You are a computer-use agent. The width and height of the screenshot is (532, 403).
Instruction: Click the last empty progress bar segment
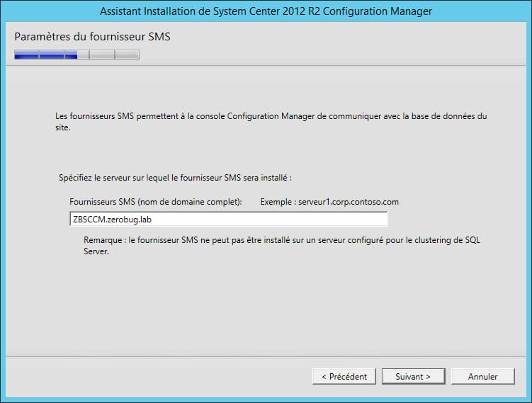[x=127, y=55]
